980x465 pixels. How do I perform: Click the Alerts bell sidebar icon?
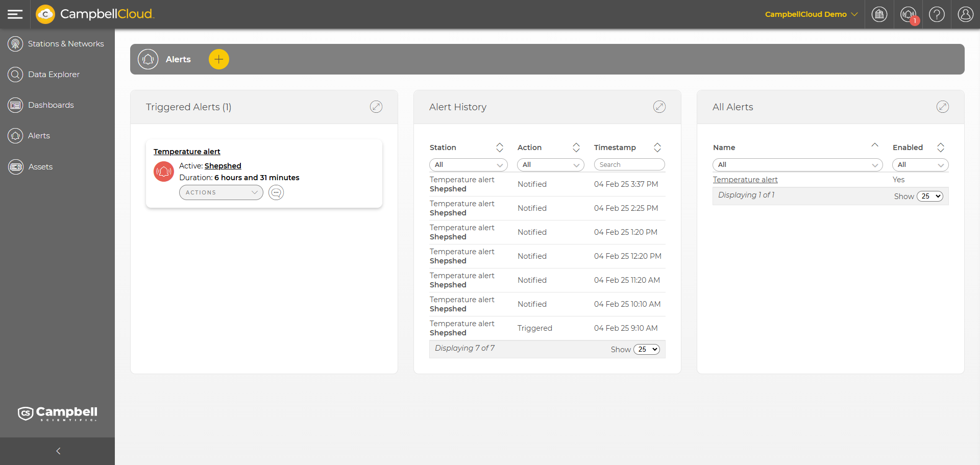[15, 136]
